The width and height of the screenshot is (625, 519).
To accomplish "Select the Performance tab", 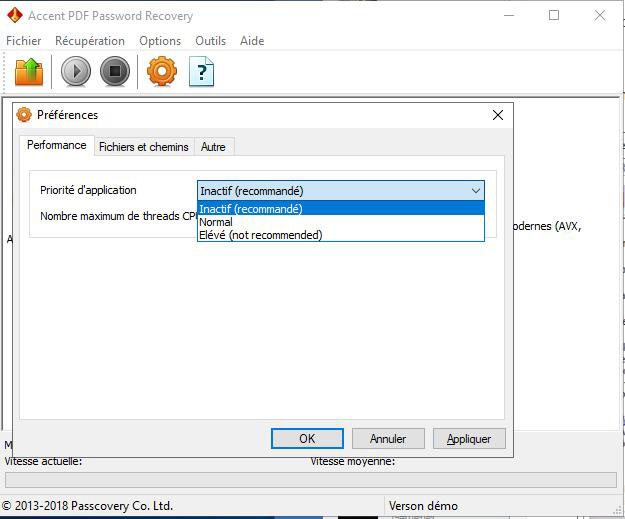I will pyautogui.click(x=57, y=146).
